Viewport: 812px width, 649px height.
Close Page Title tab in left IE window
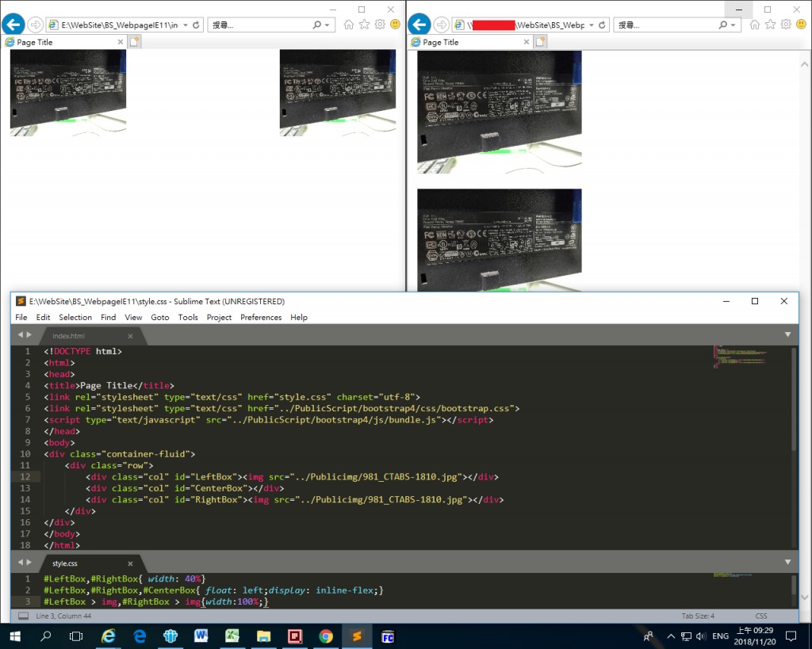[x=121, y=42]
